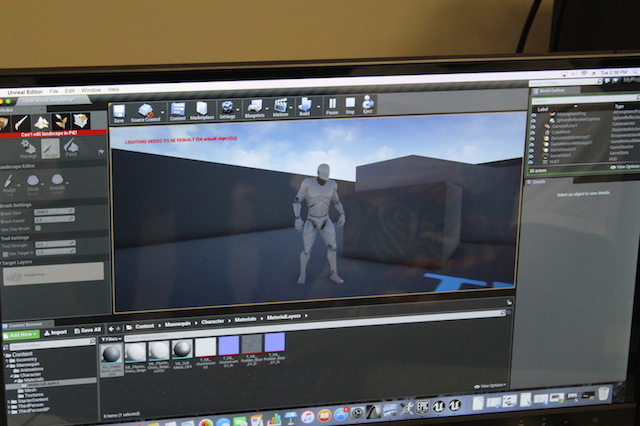Screen dimensions: 640x426
Task: Select the Heightmap target layer
Action: [53, 273]
